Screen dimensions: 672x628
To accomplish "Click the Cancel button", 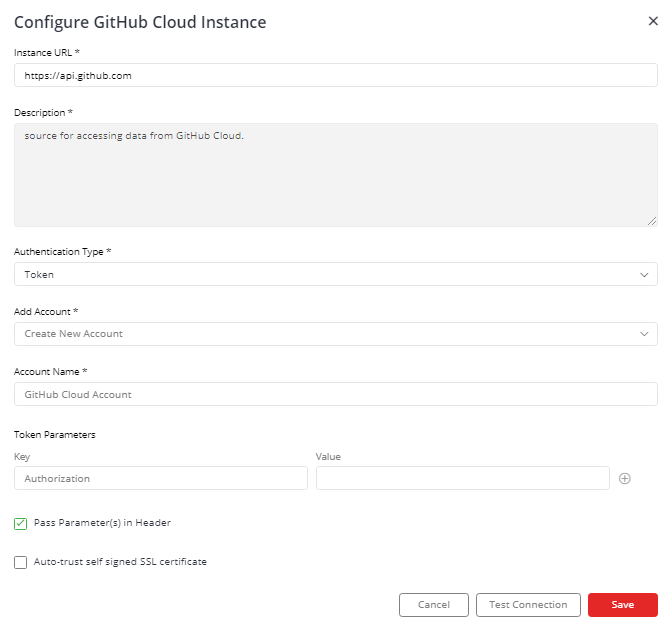I will point(433,605).
